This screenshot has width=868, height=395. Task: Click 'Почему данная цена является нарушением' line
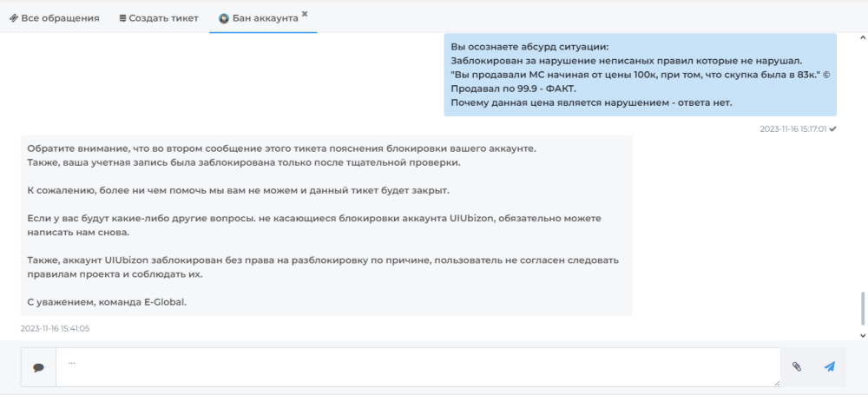[591, 103]
